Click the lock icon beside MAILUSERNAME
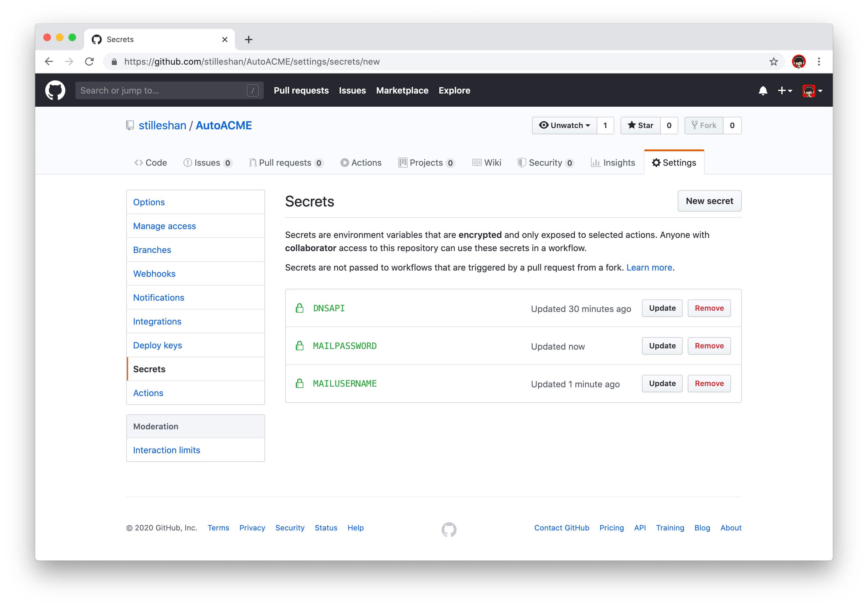Viewport: 868px width, 607px height. 299,384
